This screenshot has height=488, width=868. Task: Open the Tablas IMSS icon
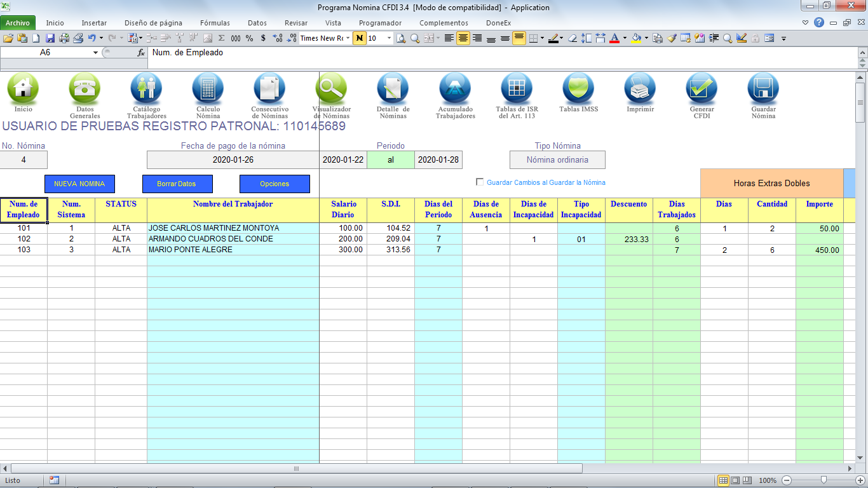click(x=578, y=89)
